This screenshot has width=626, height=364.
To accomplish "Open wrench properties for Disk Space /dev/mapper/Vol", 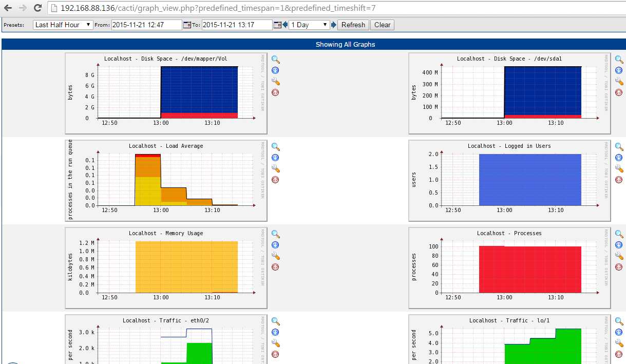I will [x=275, y=82].
